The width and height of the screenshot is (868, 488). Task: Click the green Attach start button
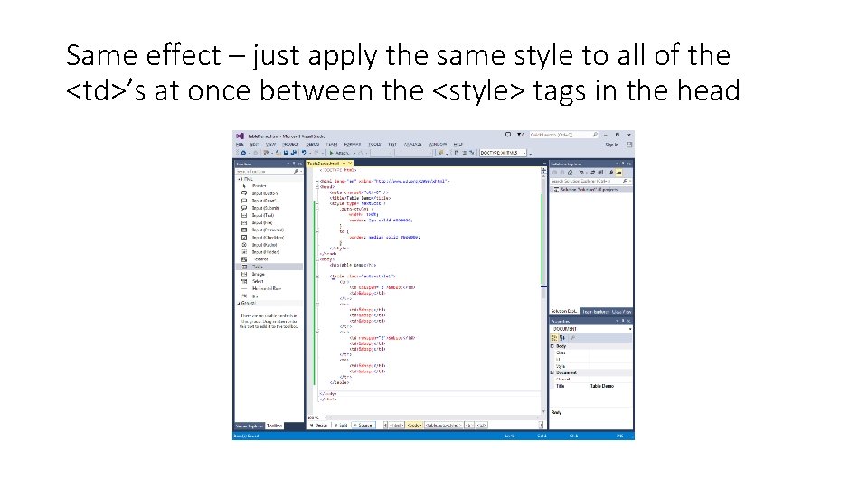pos(339,153)
